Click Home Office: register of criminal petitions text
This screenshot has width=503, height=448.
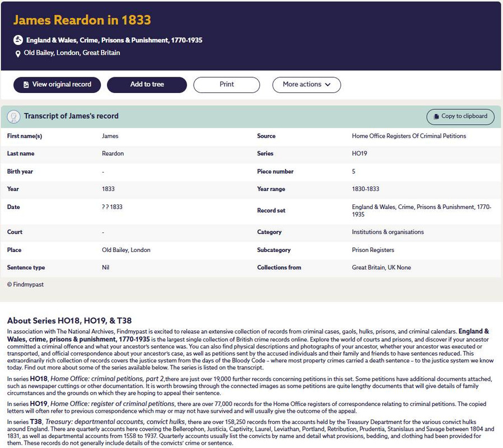click(113, 404)
